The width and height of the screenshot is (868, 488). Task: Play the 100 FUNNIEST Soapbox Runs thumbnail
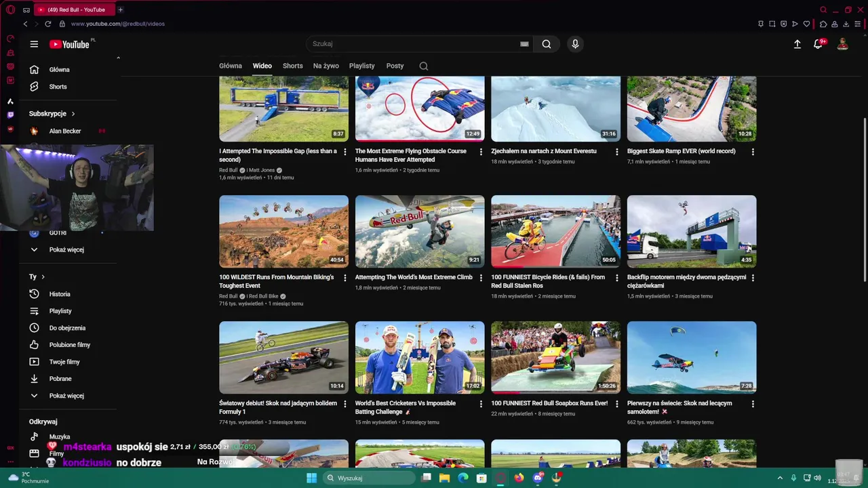[x=555, y=358]
